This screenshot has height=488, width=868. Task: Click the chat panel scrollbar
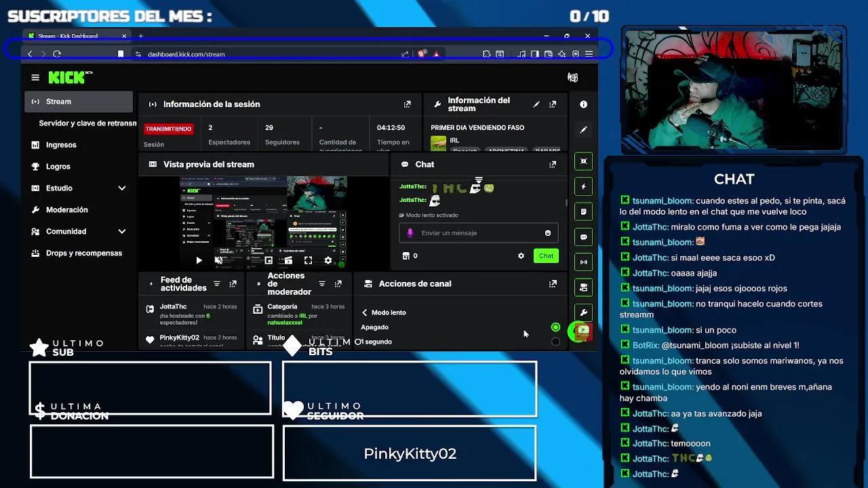(x=566, y=202)
